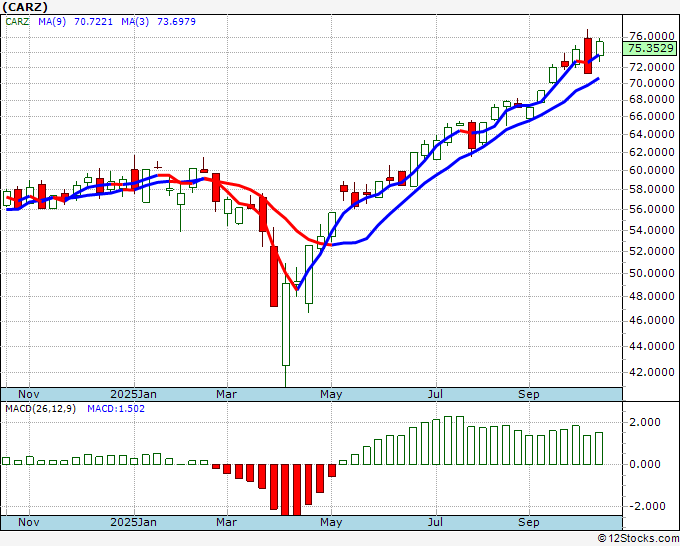Click the MA(3) value 73.6979
Viewport: 680px width, 546px height.
(176, 22)
